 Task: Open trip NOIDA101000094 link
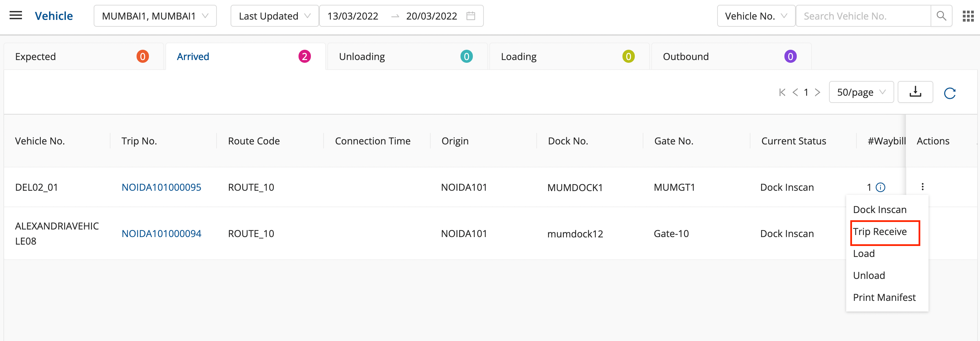coord(161,234)
